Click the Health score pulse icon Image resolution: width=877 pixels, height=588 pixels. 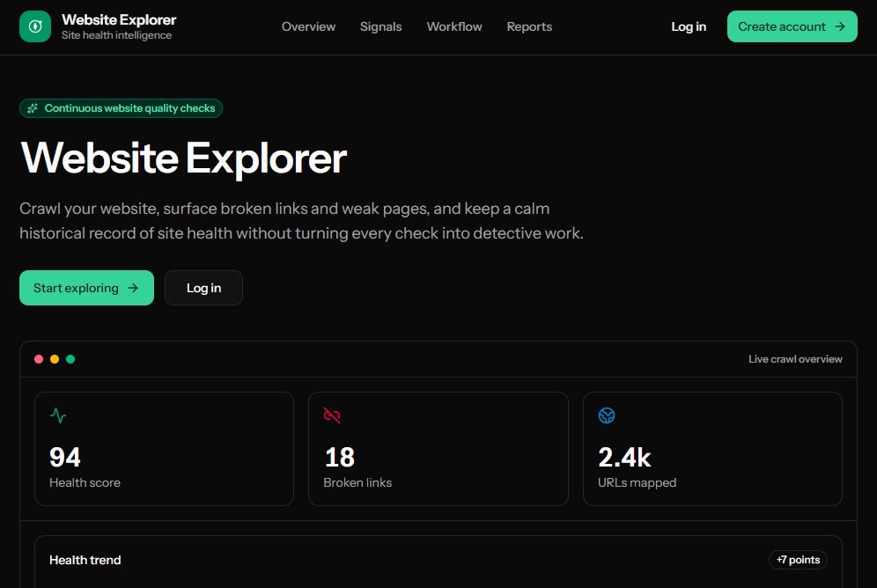pos(58,415)
